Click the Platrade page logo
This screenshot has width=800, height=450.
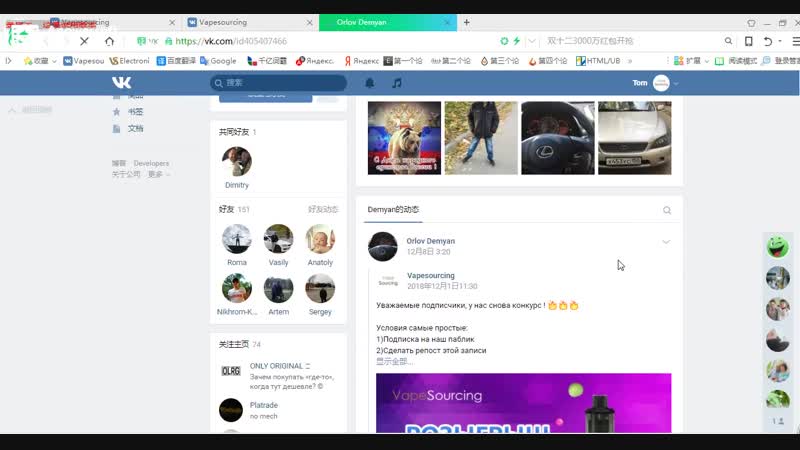(231, 410)
